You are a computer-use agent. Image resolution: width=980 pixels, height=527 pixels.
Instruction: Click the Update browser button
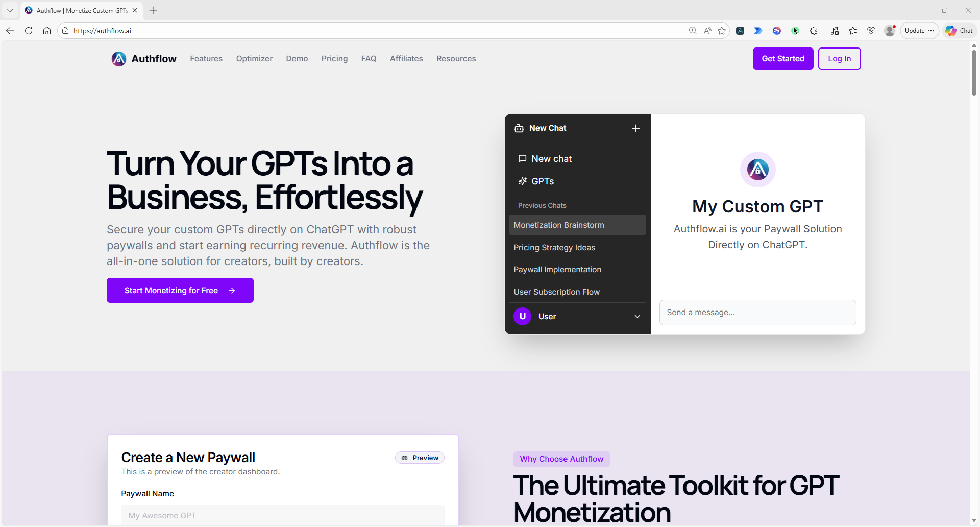(x=920, y=31)
